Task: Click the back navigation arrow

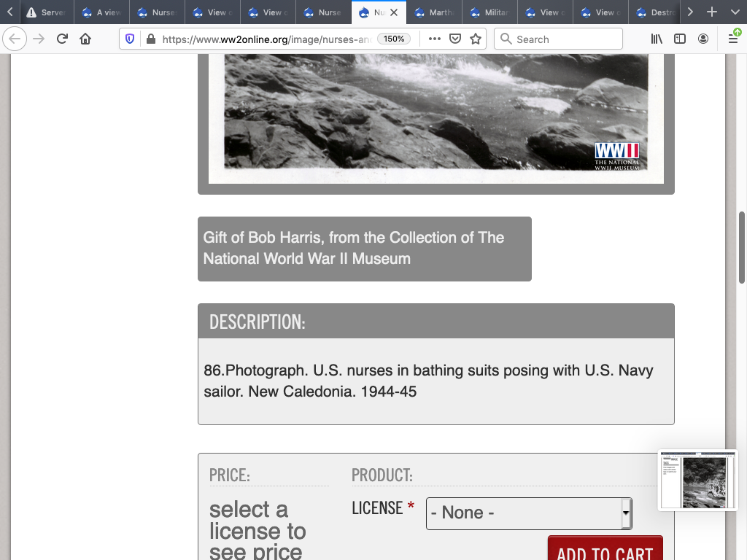Action: point(16,39)
